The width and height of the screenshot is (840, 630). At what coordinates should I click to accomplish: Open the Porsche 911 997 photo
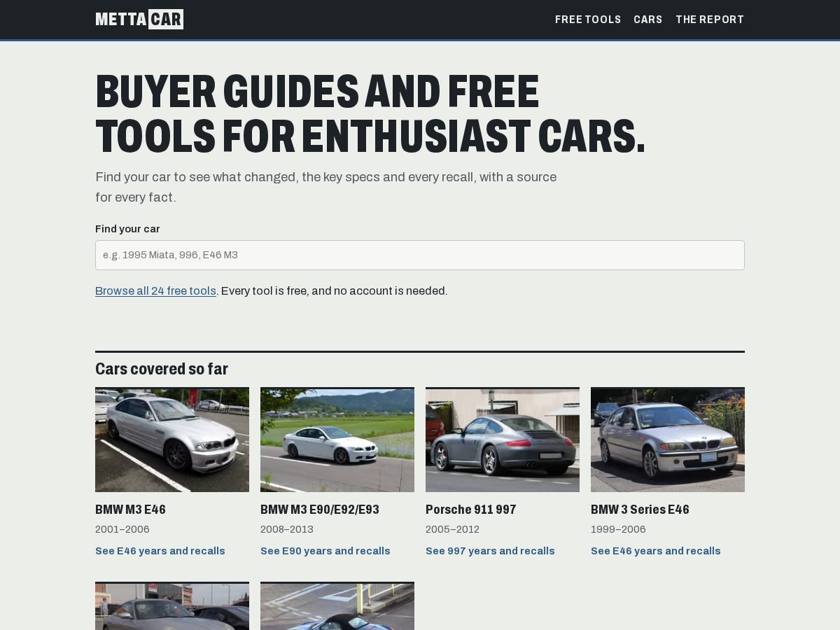coord(503,440)
